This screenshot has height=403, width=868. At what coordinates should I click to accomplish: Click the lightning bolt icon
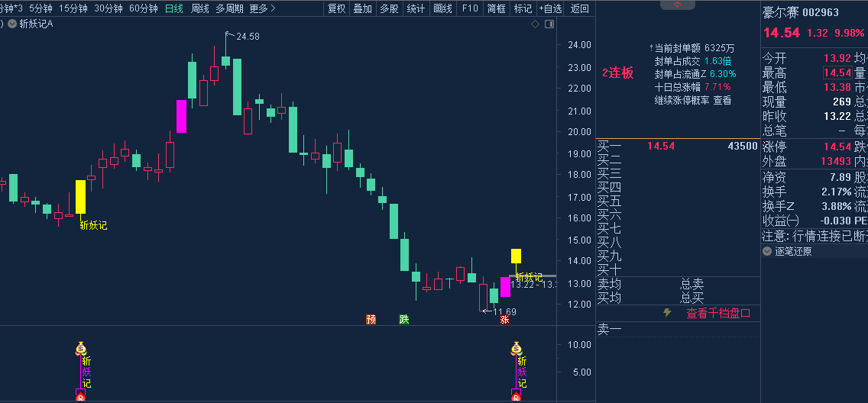(x=668, y=313)
